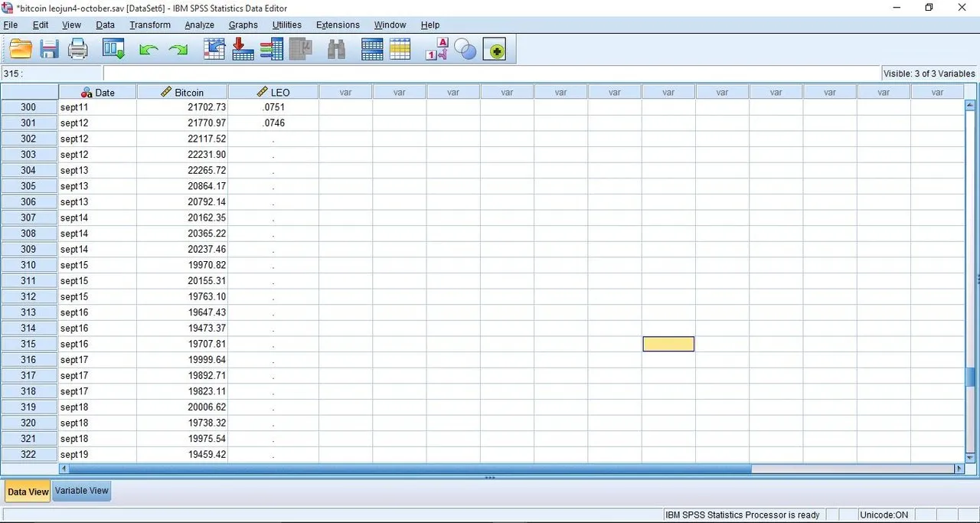Click Bitcoin value 21702.73

coord(182,107)
